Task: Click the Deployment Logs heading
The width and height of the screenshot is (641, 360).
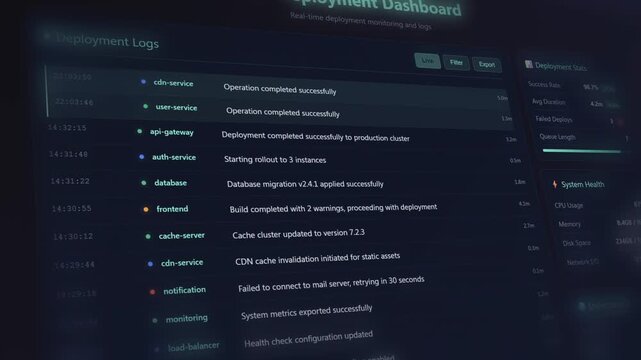Action: click(108, 41)
